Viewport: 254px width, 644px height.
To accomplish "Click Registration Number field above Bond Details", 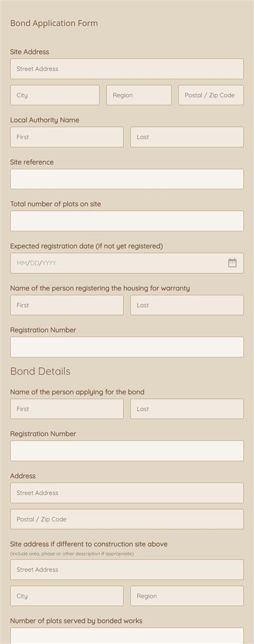I will pyautogui.click(x=126, y=347).
